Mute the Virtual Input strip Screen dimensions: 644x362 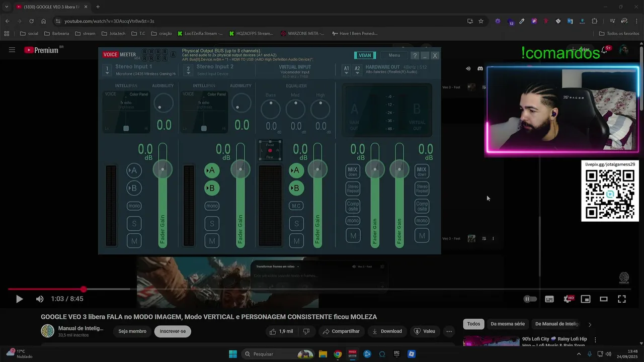tap(296, 241)
